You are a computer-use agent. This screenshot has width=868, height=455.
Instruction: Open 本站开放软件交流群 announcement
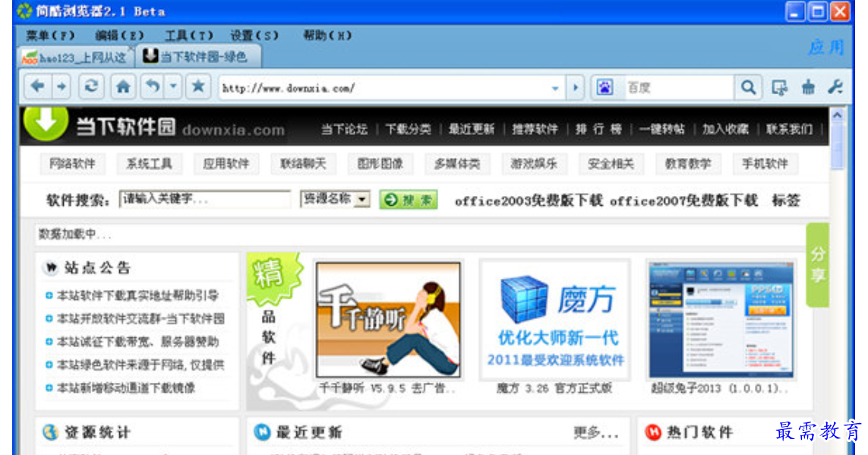click(140, 319)
